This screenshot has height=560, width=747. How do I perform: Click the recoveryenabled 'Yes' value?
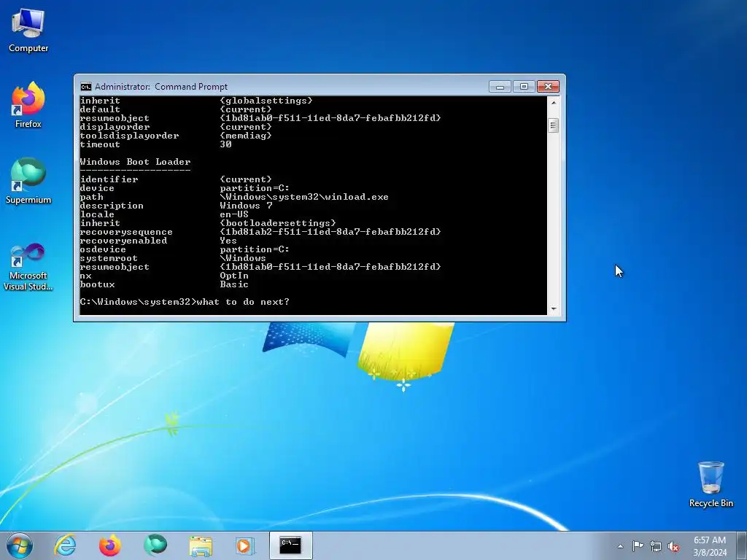(228, 241)
